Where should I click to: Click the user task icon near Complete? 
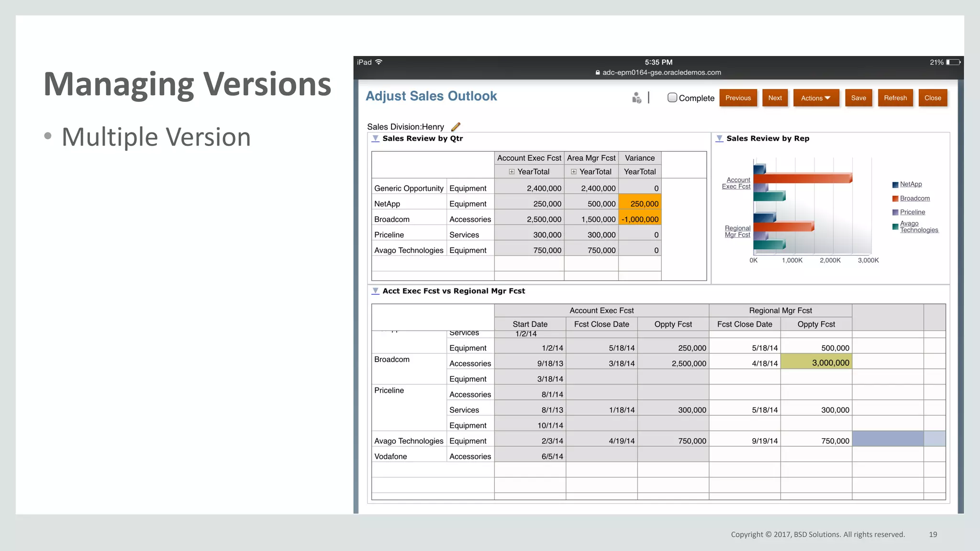(x=636, y=98)
